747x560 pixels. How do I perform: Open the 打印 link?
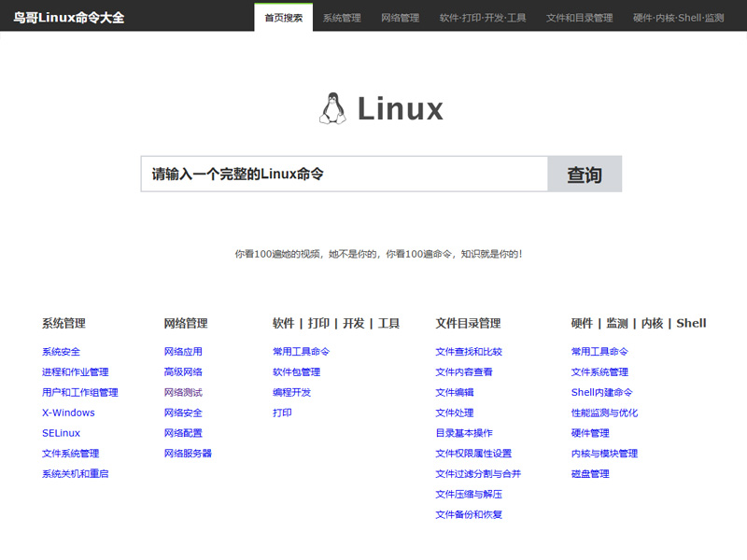(x=282, y=413)
